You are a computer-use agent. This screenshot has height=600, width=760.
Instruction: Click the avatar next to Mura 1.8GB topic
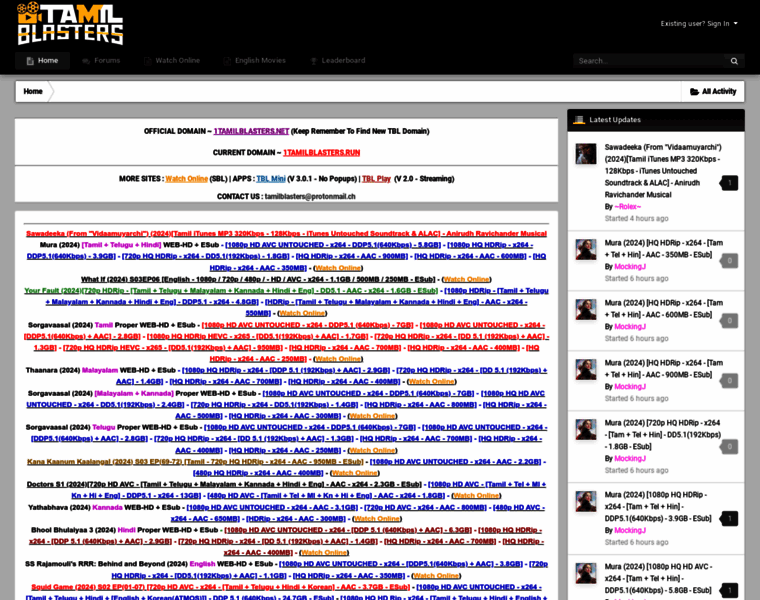586,430
